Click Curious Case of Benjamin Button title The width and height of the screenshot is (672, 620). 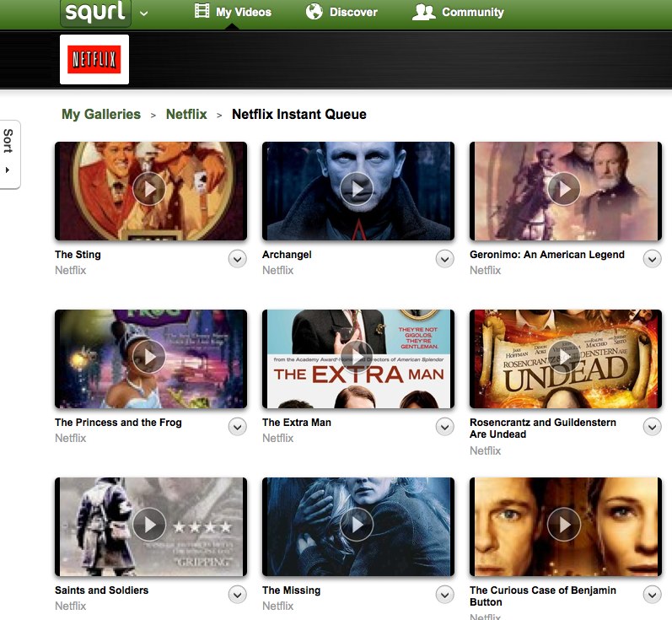(542, 596)
